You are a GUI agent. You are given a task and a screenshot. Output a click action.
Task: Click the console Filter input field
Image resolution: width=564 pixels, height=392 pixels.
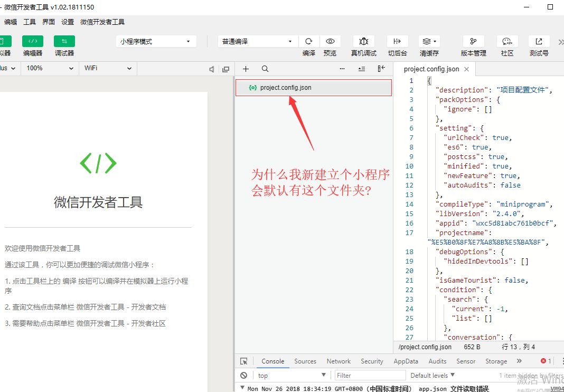tap(370, 376)
